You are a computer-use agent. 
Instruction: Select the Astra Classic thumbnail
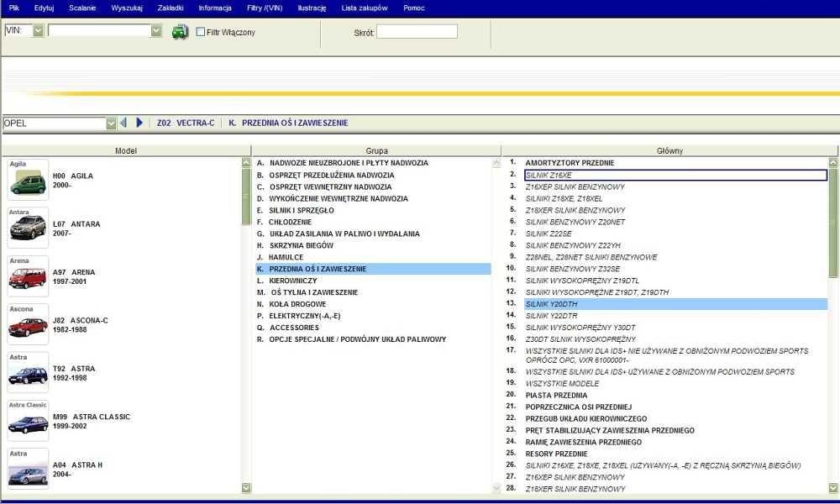click(28, 421)
